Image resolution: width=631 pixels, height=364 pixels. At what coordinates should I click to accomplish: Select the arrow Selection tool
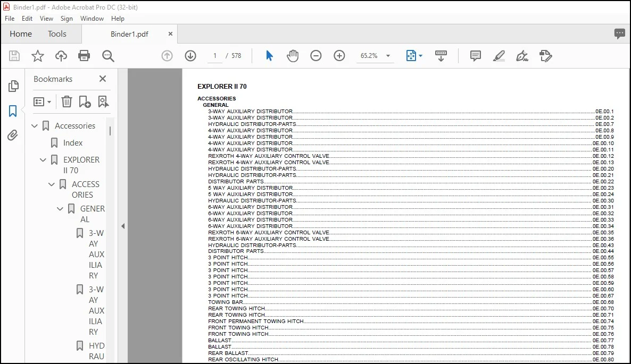[269, 56]
